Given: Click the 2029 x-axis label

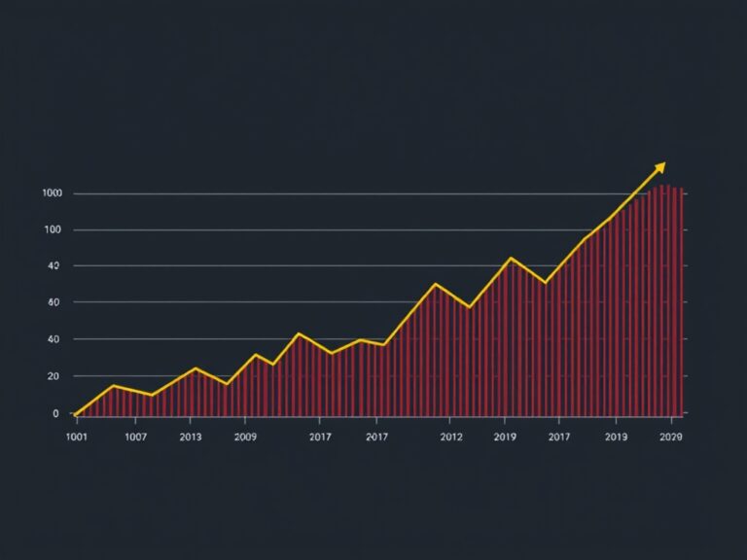Looking at the screenshot, I should (x=670, y=437).
